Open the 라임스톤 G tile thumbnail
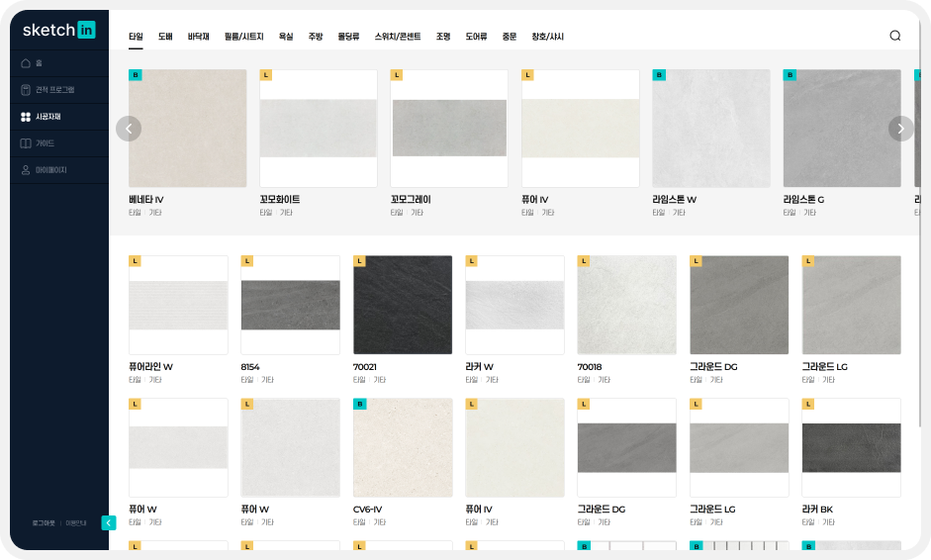931x560 pixels. pos(842,129)
